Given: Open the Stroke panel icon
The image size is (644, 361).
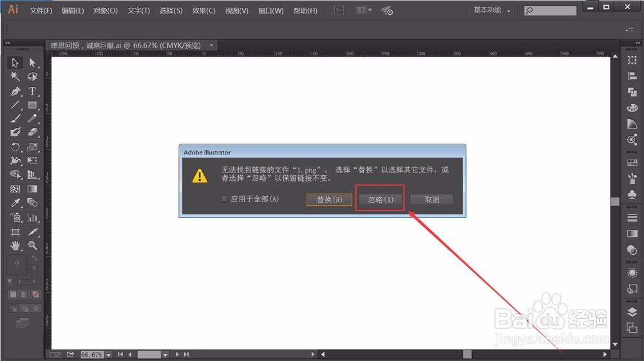Looking at the screenshot, I should (x=632, y=218).
